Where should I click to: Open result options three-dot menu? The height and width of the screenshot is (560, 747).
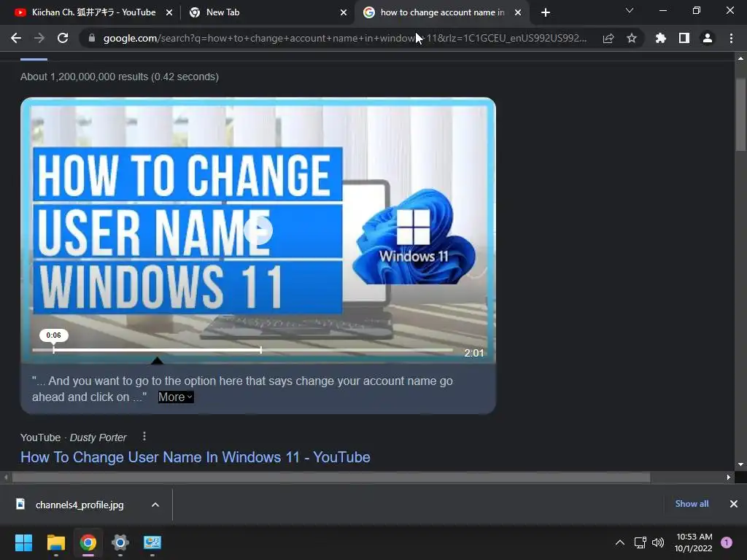click(144, 437)
